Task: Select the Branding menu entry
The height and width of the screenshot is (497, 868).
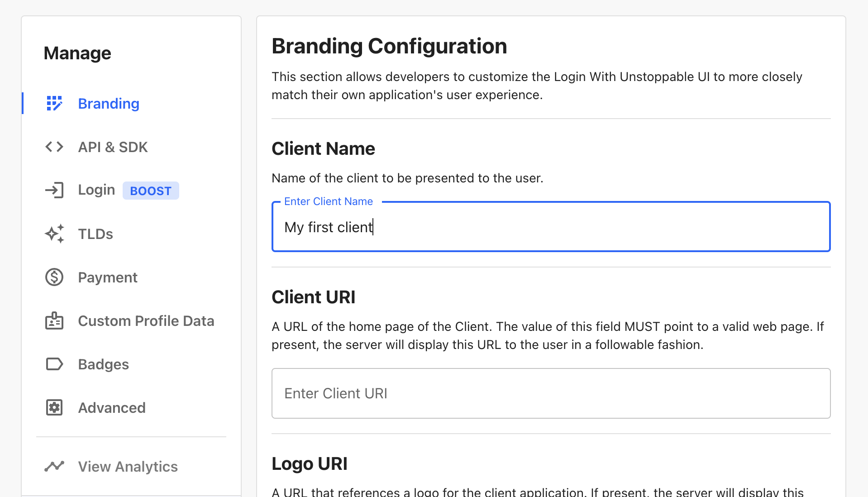Action: (109, 103)
